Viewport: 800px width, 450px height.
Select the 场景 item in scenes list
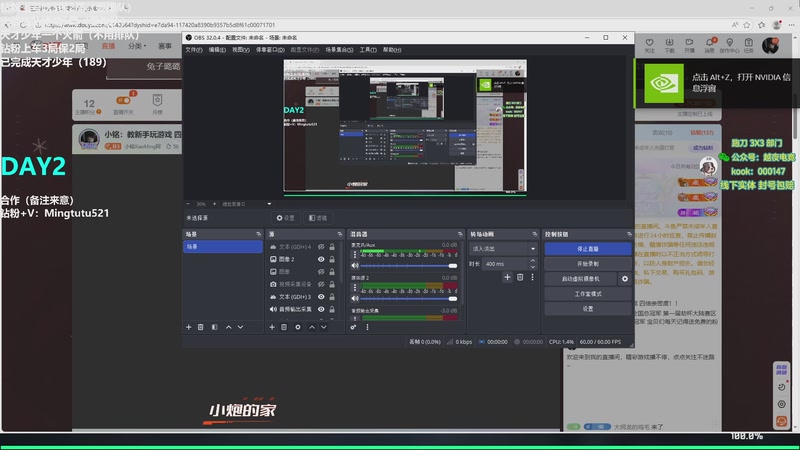click(x=222, y=246)
